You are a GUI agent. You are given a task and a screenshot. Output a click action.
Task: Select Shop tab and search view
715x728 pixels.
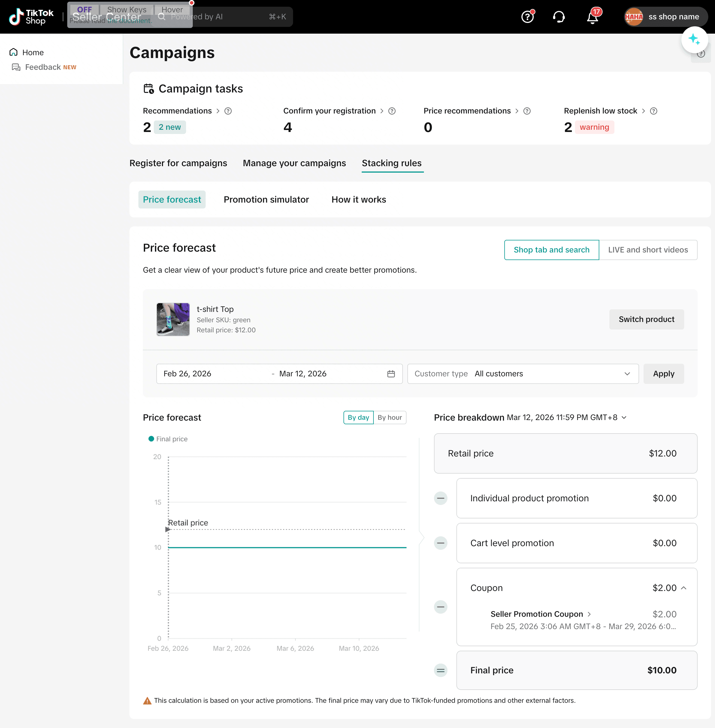point(551,250)
